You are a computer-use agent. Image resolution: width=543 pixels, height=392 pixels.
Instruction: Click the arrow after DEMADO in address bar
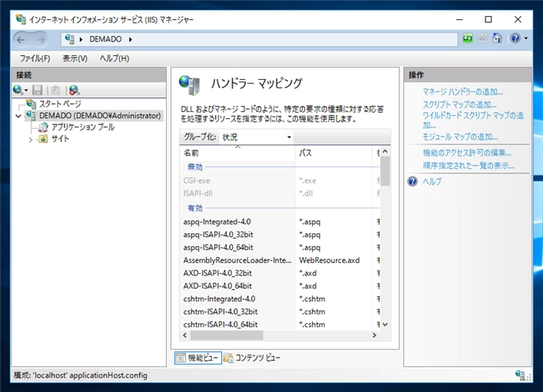coord(130,39)
